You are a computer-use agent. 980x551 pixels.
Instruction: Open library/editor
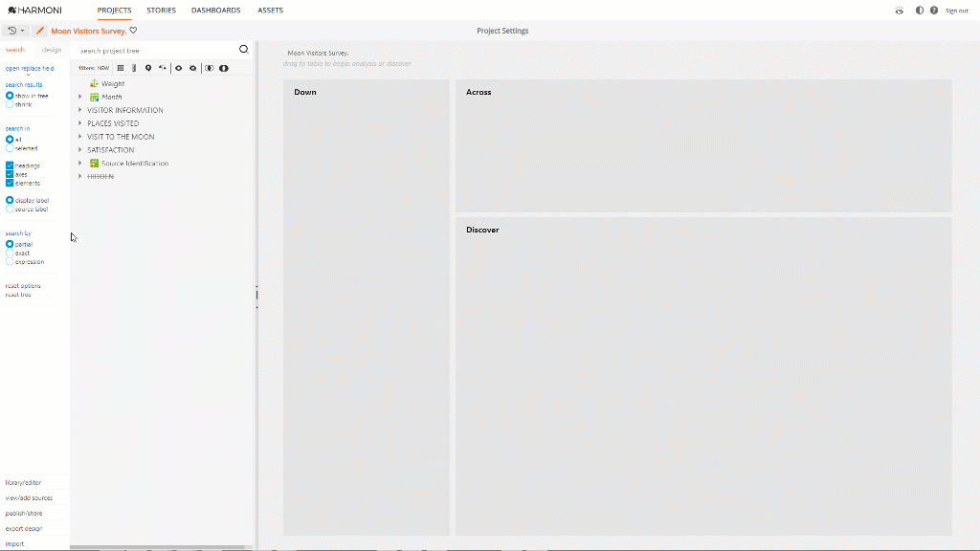pos(23,482)
